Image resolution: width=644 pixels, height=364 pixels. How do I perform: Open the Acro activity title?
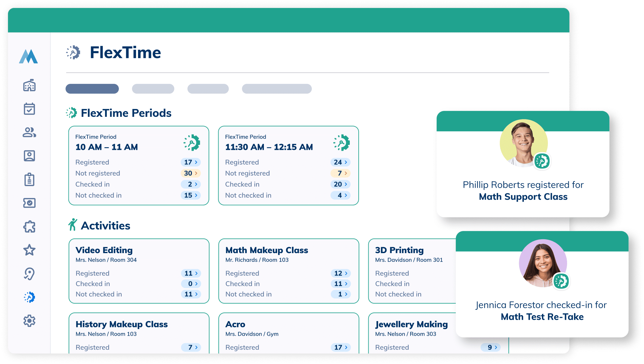click(x=235, y=324)
